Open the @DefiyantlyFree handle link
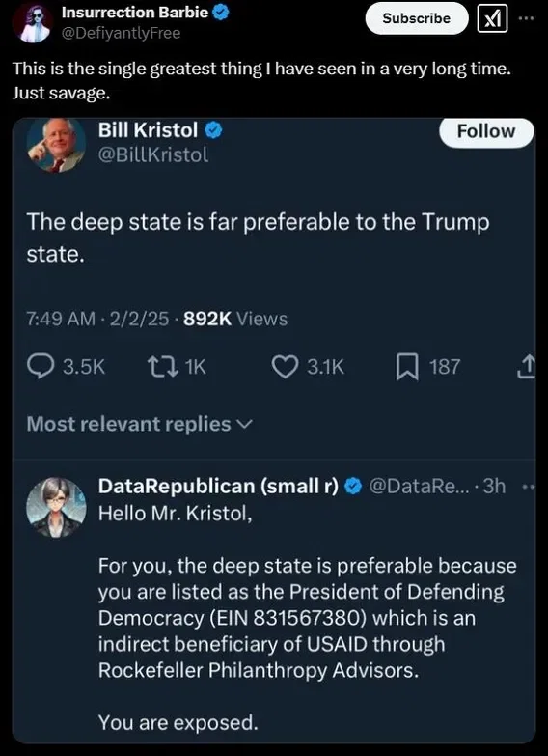Viewport: 548px width, 756px height. (x=121, y=33)
